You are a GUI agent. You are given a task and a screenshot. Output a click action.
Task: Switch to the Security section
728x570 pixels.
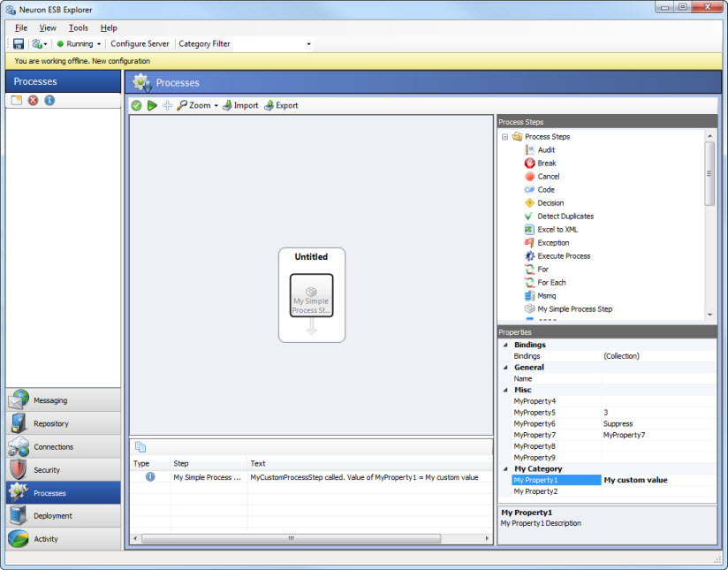(x=63, y=469)
